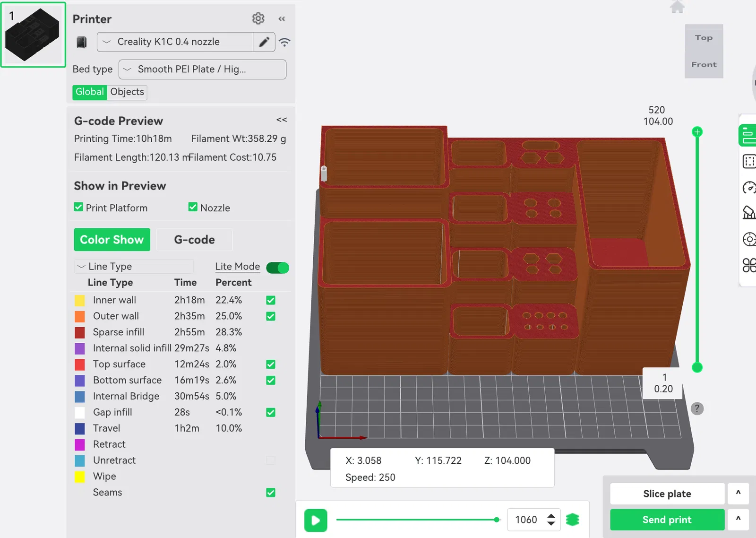Click the speedometer gauge icon in right toolbar
The width and height of the screenshot is (756, 538).
[x=749, y=188]
